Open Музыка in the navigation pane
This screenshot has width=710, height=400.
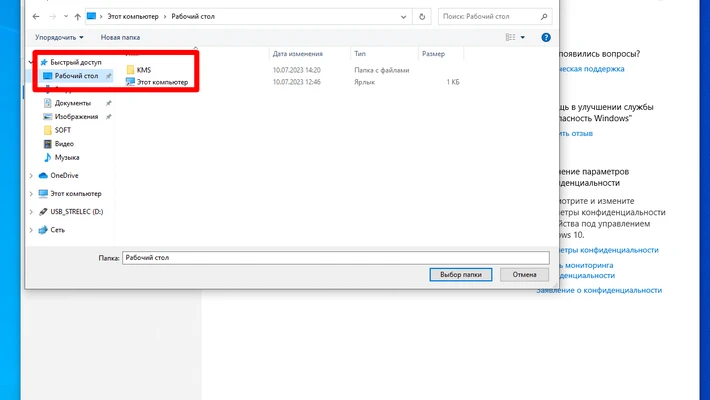[x=67, y=157]
